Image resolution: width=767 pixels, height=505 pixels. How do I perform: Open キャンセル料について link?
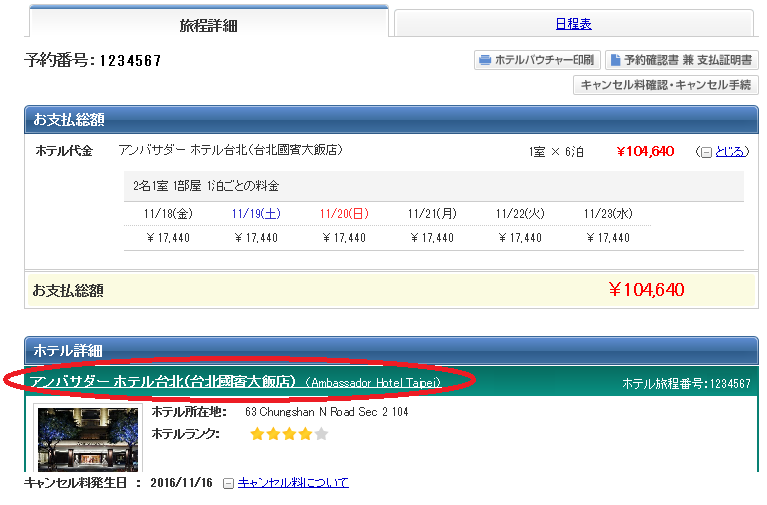pos(293,483)
